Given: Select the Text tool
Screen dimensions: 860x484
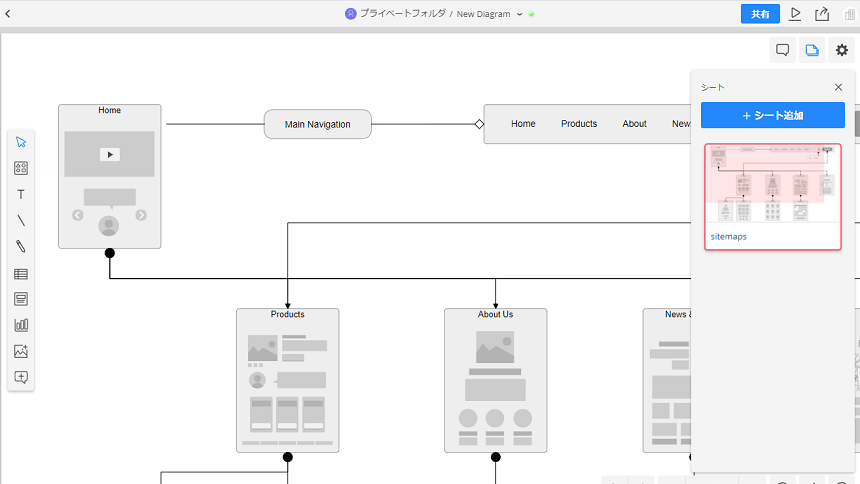Looking at the screenshot, I should 21,194.
